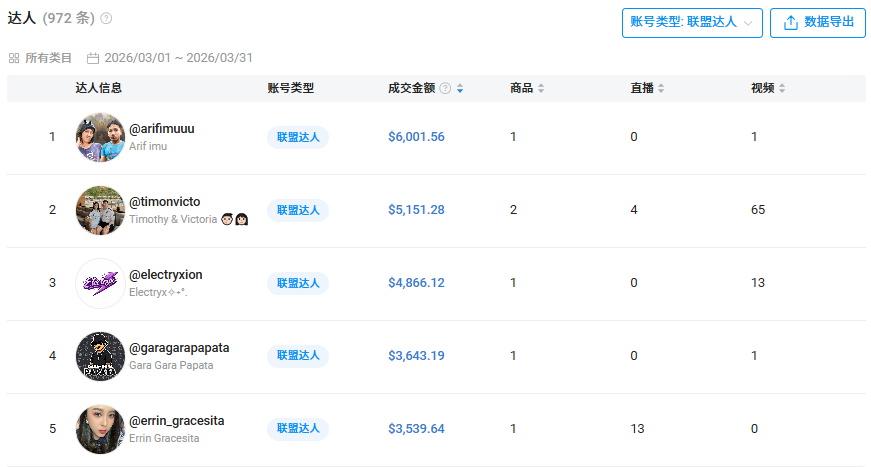Sort table by 视频 column arrows
The width and height of the screenshot is (871, 467).
tap(782, 88)
